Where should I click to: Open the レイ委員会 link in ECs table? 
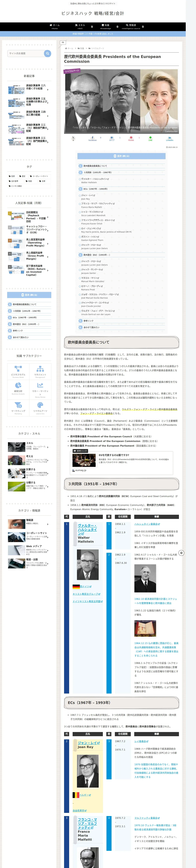(x=141, y=741)
